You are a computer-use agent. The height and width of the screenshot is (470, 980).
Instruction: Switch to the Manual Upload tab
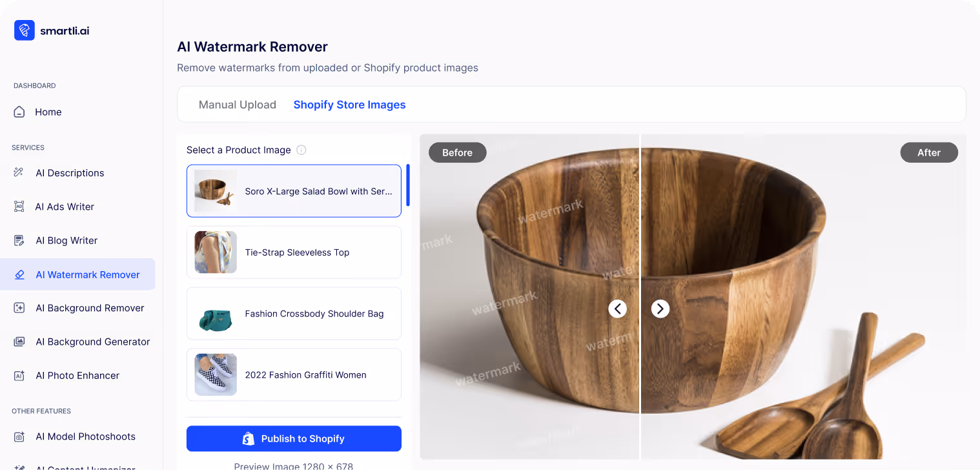pyautogui.click(x=238, y=105)
